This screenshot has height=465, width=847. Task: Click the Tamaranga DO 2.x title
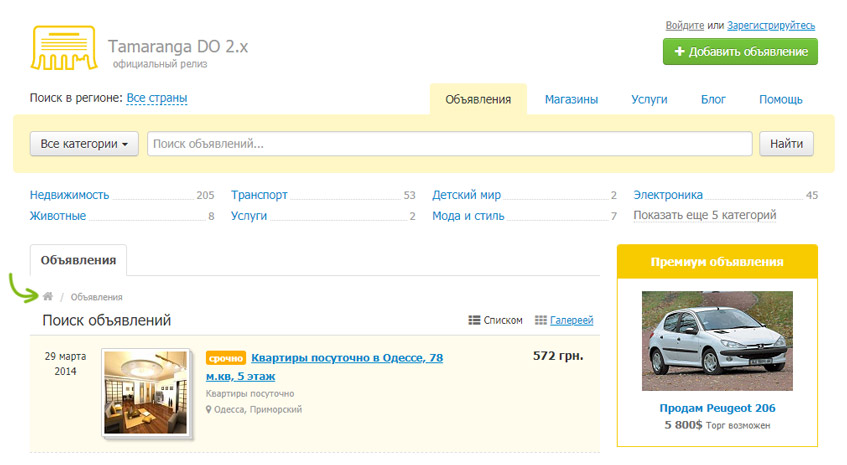click(178, 46)
